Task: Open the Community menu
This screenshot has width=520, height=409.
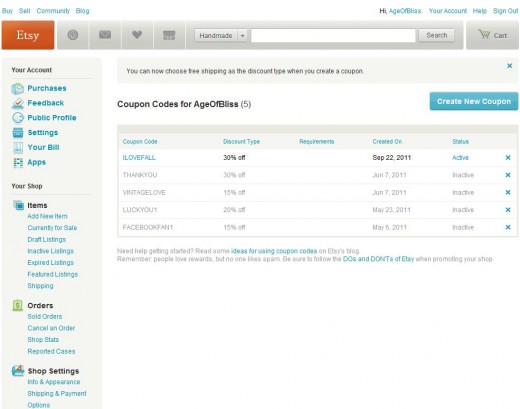Action: [53, 11]
